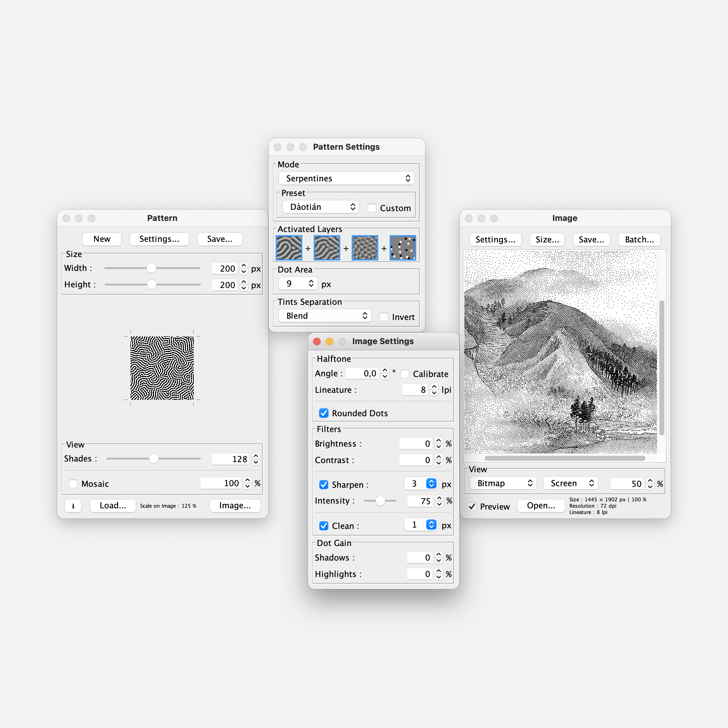Select the first serpentine layer thumbnail
The image size is (728, 728).
289,248
